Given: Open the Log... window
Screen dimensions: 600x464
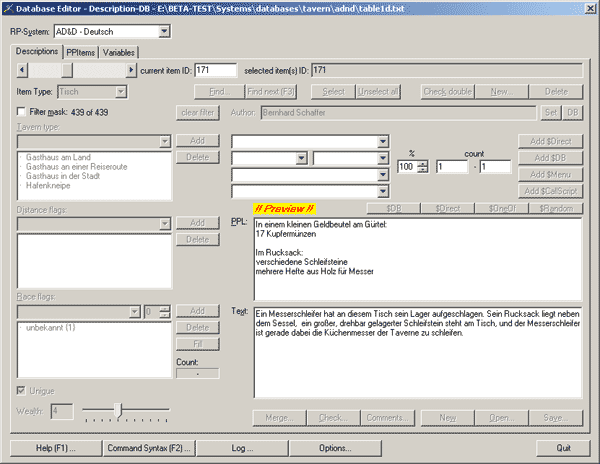Looking at the screenshot, I should pyautogui.click(x=242, y=447).
